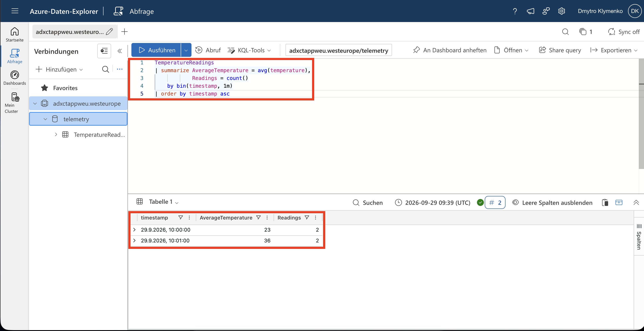Select Favorites in the connections tree

(65, 88)
